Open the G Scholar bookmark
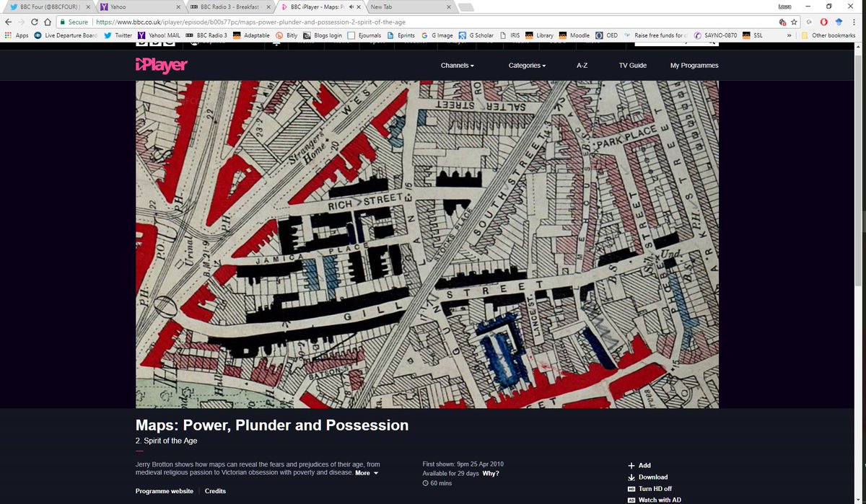Image resolution: width=866 pixels, height=504 pixels. [x=477, y=35]
